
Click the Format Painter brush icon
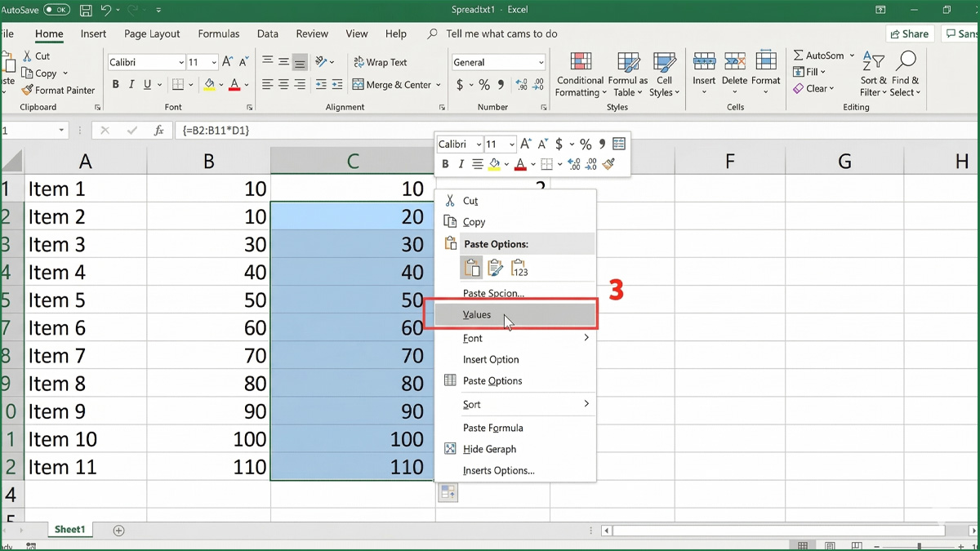[28, 91]
